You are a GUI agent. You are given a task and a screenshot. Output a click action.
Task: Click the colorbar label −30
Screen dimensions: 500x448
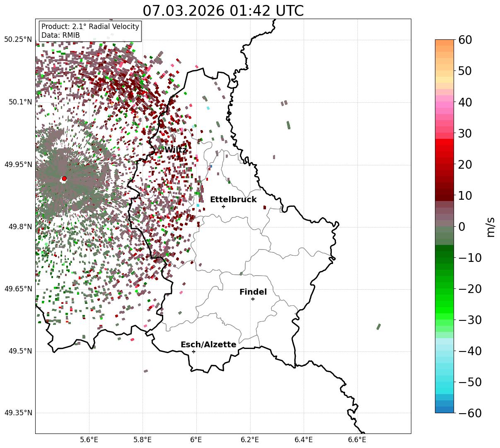click(470, 320)
